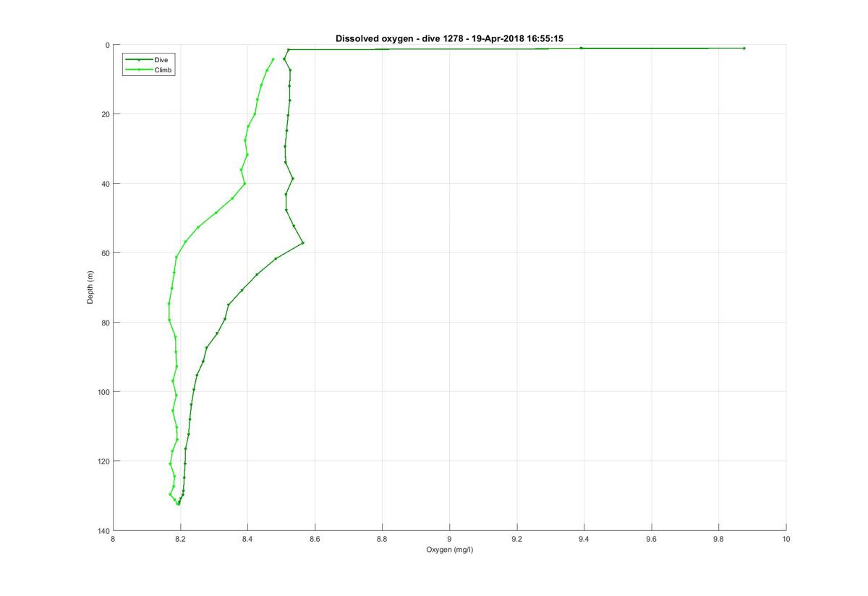The image size is (868, 596).
Task: Click the Dive curve peak near 57 m depth
Action: 302,243
